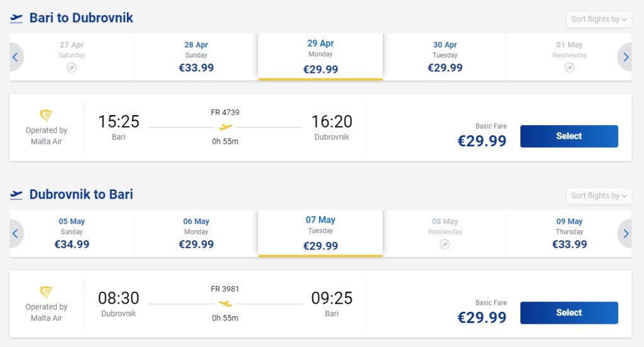Pick the 05 May Sunday €34.99 date tab
The image size is (644, 347).
(x=72, y=234)
